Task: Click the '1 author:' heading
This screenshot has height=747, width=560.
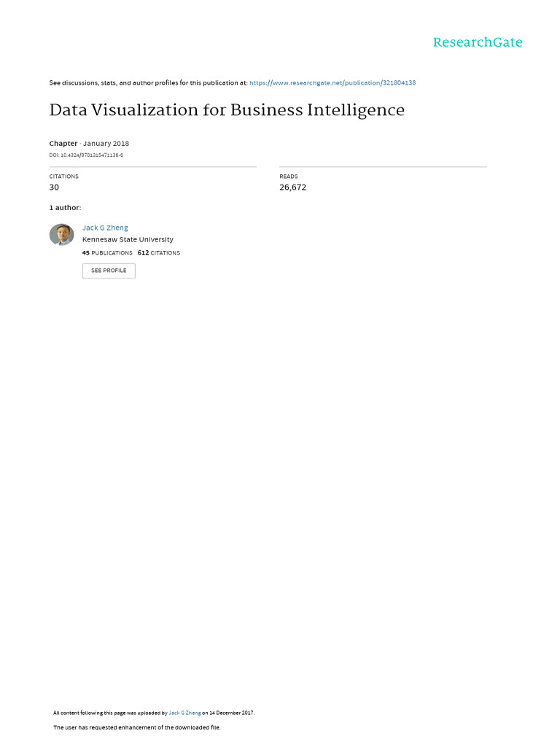Action: click(x=66, y=208)
